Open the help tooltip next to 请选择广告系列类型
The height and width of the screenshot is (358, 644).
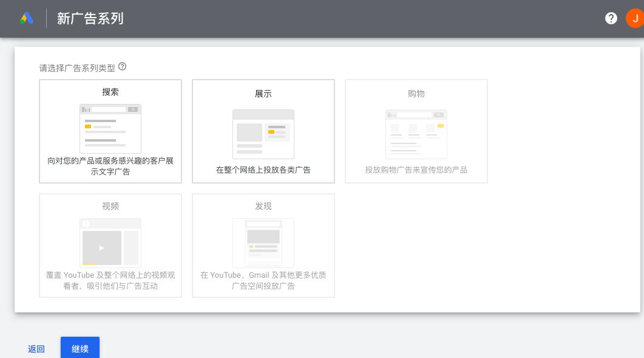122,66
